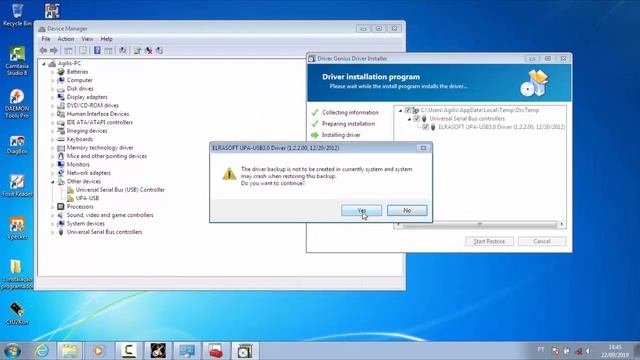The width and height of the screenshot is (640, 360).
Task: Expand the Disk drives category
Action: click(x=53, y=89)
